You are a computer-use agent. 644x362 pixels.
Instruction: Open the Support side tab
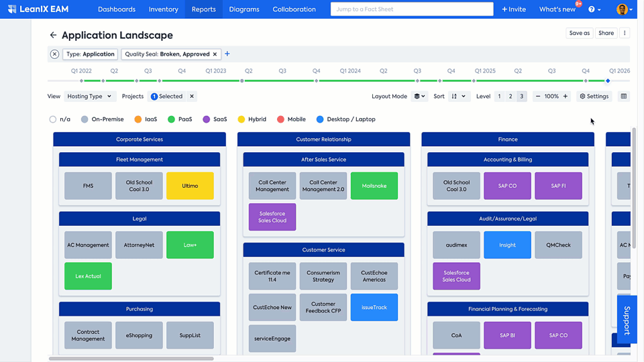click(627, 320)
